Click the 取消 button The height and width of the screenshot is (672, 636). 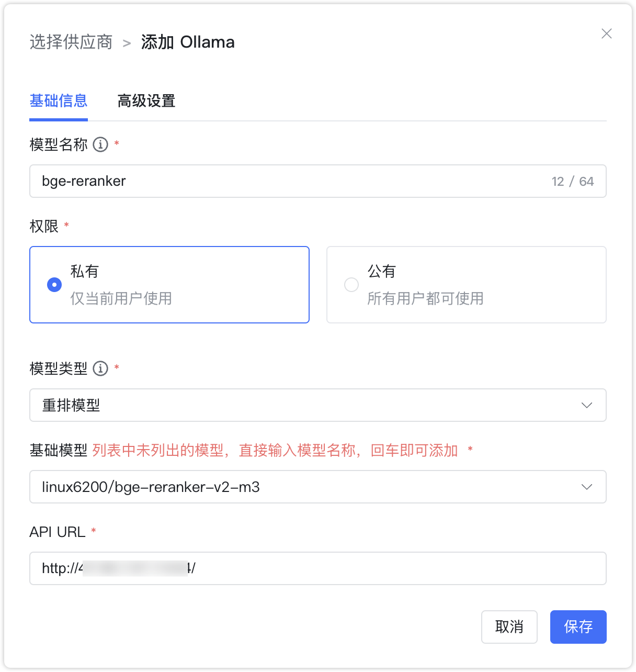pos(509,626)
